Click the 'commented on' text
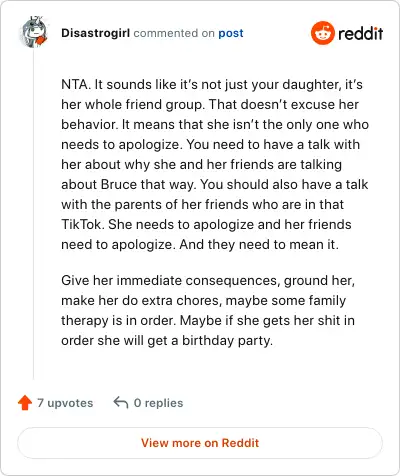 (x=174, y=33)
